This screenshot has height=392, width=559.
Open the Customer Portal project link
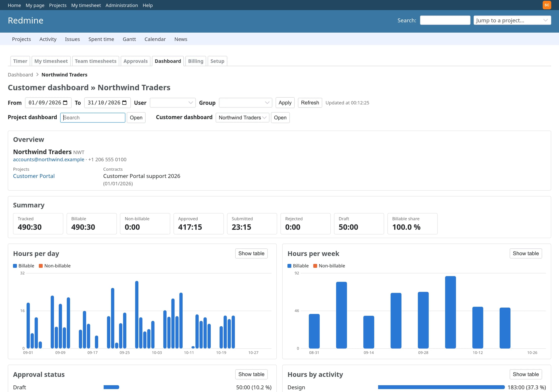(x=34, y=176)
